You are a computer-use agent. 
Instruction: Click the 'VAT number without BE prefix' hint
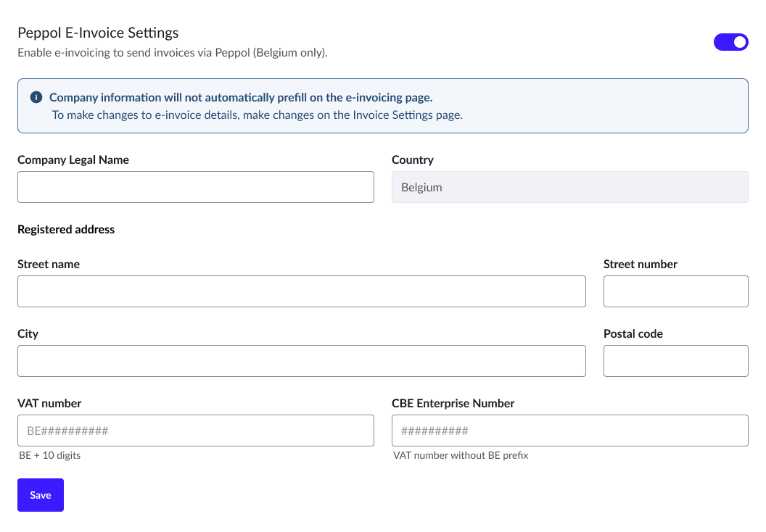[x=461, y=456]
